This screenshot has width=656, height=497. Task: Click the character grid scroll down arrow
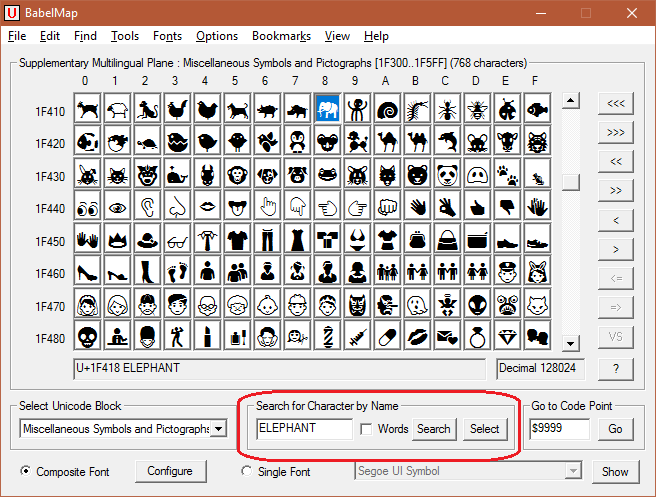(x=571, y=343)
